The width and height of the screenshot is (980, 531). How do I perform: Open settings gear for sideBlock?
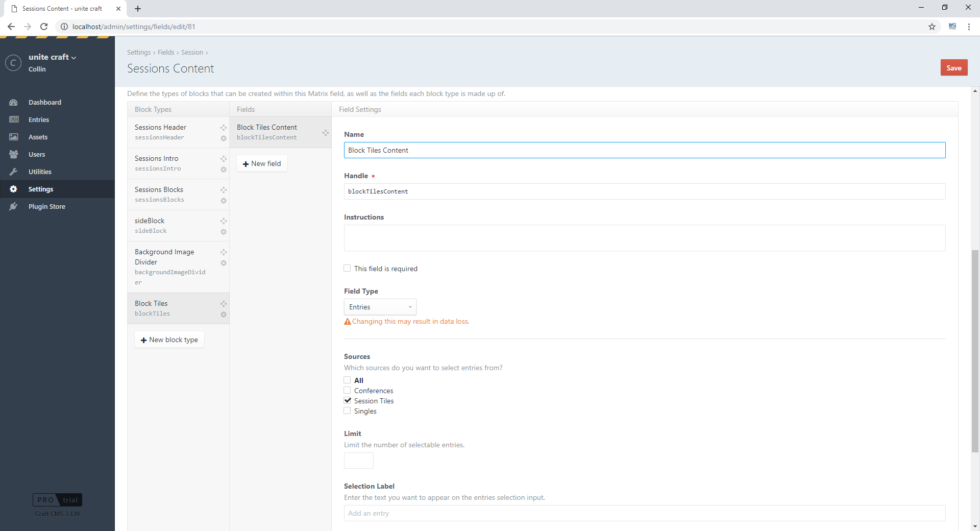(x=223, y=232)
